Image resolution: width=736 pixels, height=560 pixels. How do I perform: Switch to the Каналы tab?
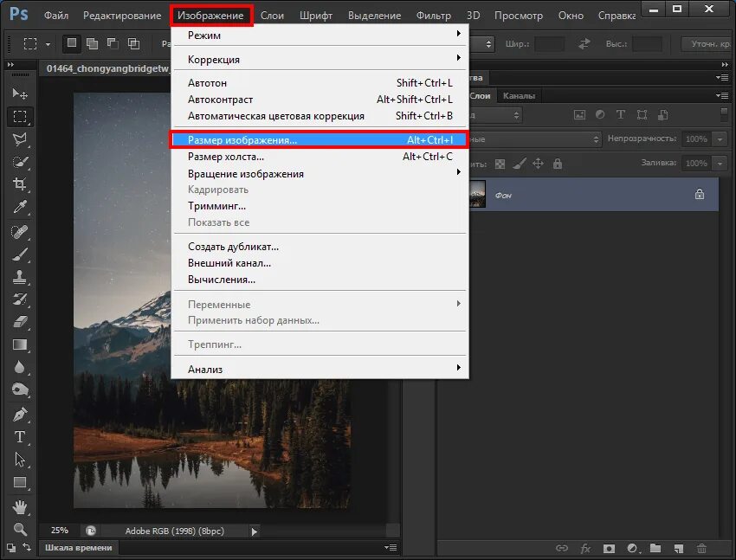tap(519, 96)
